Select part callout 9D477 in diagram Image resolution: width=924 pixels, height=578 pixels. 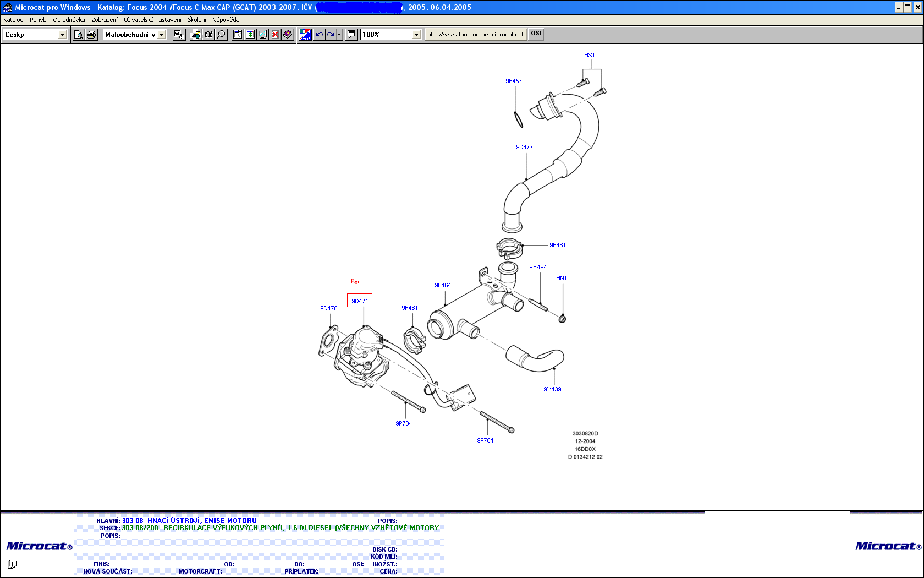(x=524, y=147)
